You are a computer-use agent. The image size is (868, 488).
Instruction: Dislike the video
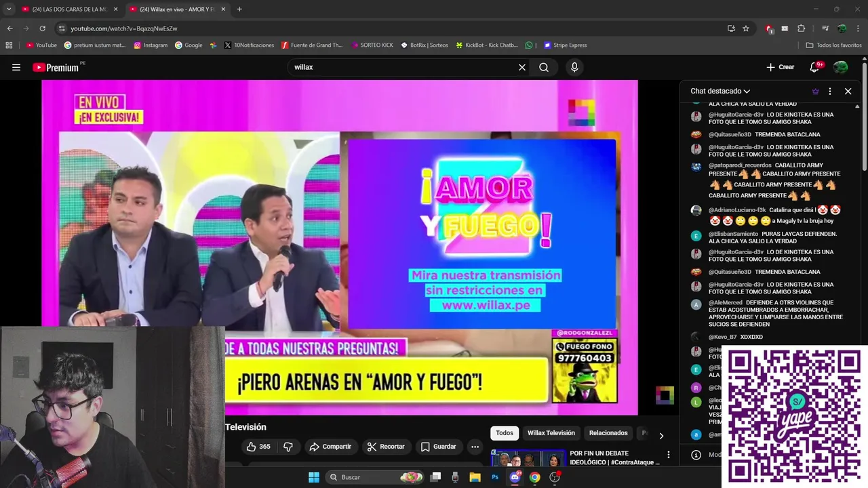[x=288, y=447]
